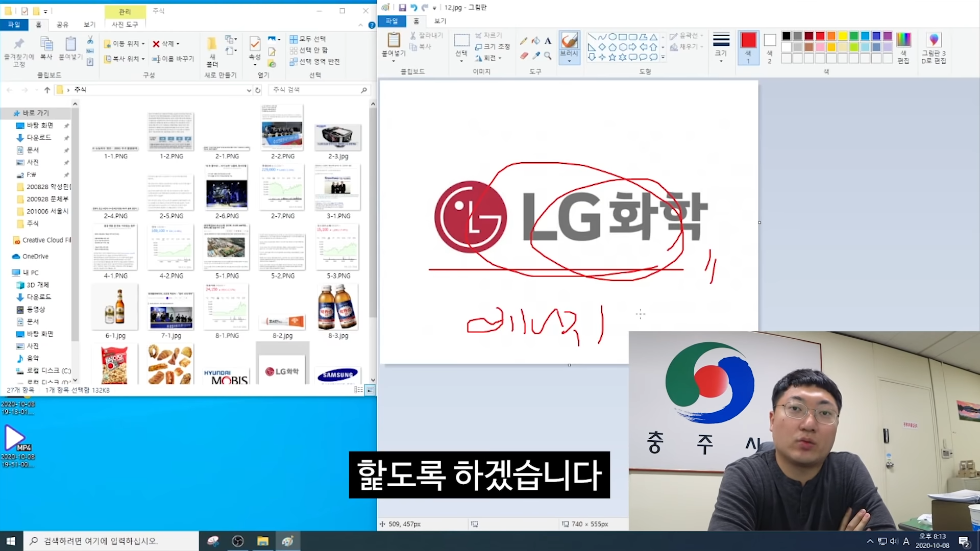Collapse the Explorer ribbon chevron
This screenshot has height=551, width=980.
(361, 25)
